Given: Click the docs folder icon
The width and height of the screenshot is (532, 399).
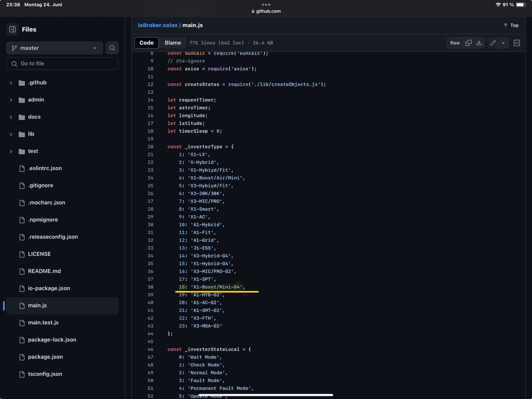Looking at the screenshot, I should tap(22, 117).
